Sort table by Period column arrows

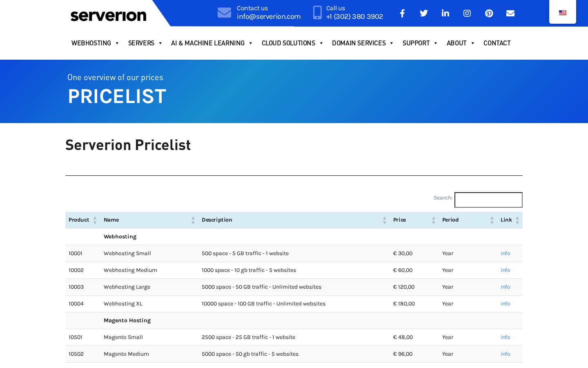pos(492,220)
